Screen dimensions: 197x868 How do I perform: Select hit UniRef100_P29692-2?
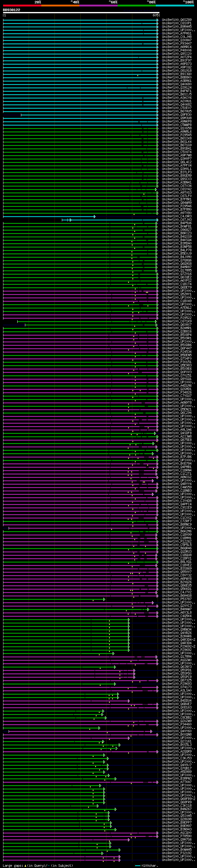(179, 646)
